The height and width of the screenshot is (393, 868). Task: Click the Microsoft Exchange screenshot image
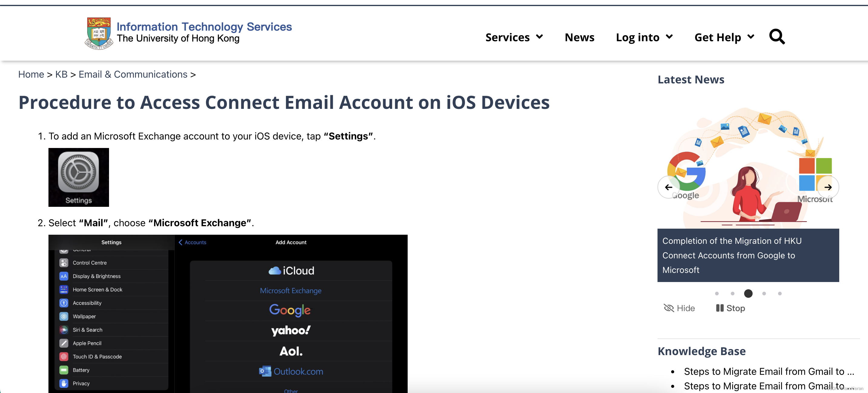pos(228,314)
